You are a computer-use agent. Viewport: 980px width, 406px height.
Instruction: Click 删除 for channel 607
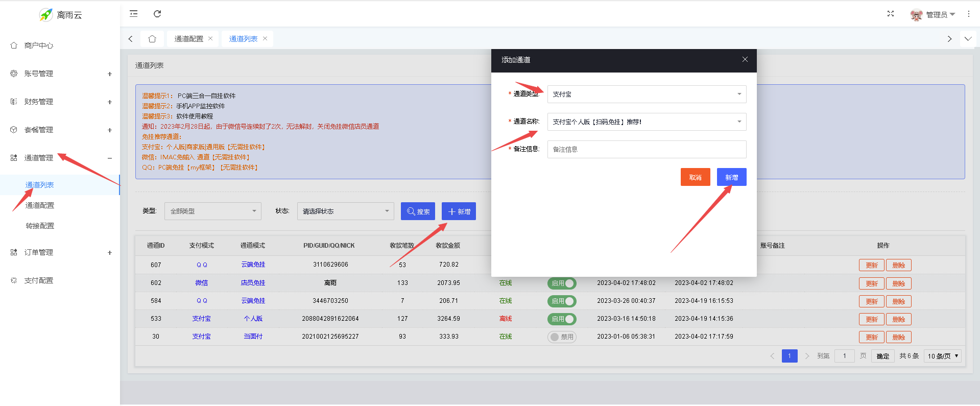click(x=899, y=266)
